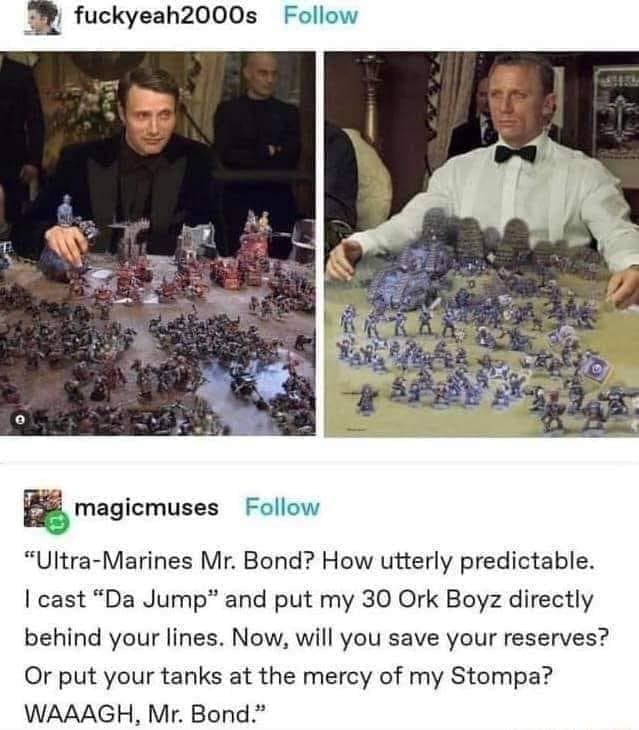Click the divider line between the two posts
The height and width of the screenshot is (730, 639).
(x=319, y=463)
